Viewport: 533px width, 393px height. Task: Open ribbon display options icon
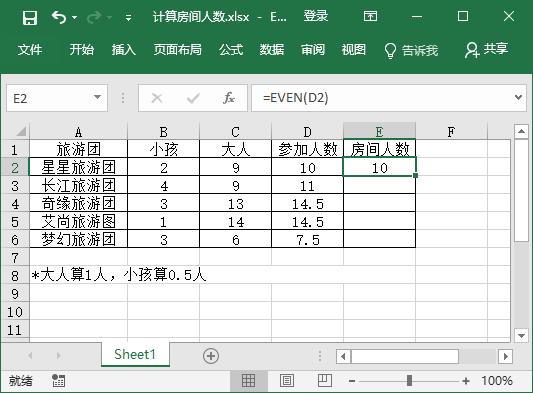tap(370, 16)
